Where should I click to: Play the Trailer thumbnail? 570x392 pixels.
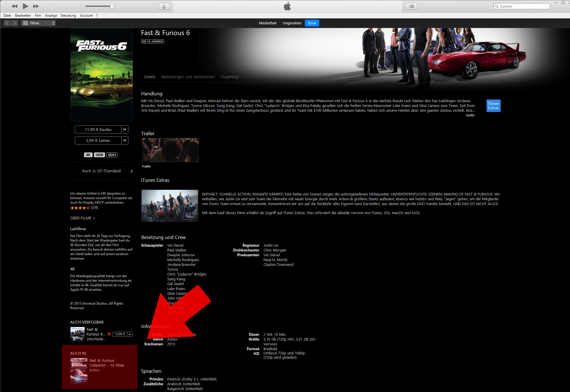click(170, 150)
